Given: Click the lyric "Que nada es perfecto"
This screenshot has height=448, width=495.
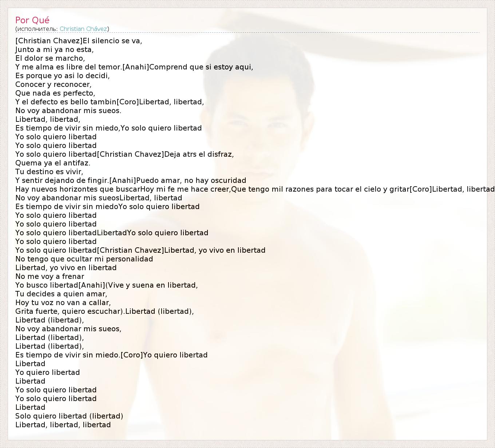Looking at the screenshot, I should 55,93.
